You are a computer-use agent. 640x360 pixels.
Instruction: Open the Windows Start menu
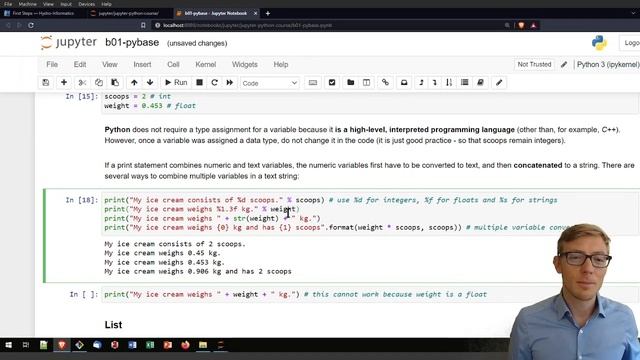pos(8,345)
